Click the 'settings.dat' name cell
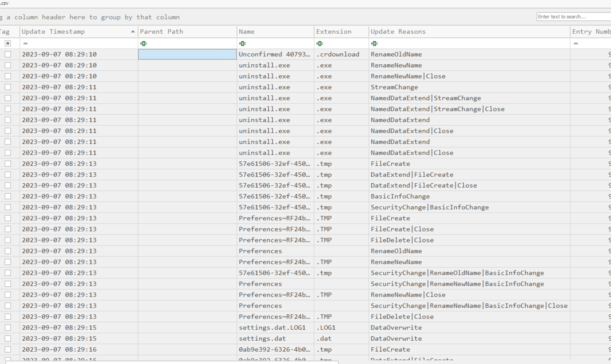The height and width of the screenshot is (364, 611). [275, 338]
